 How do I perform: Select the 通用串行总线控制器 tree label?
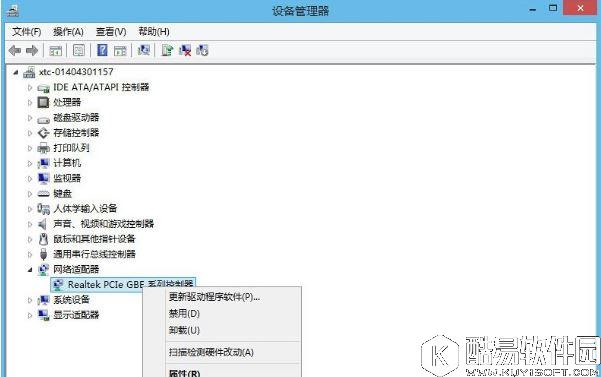[x=94, y=254]
